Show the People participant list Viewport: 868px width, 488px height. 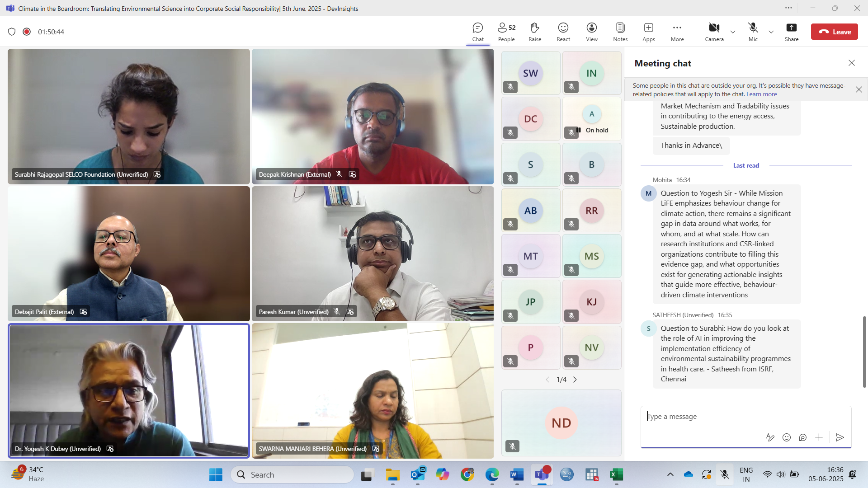pyautogui.click(x=506, y=32)
